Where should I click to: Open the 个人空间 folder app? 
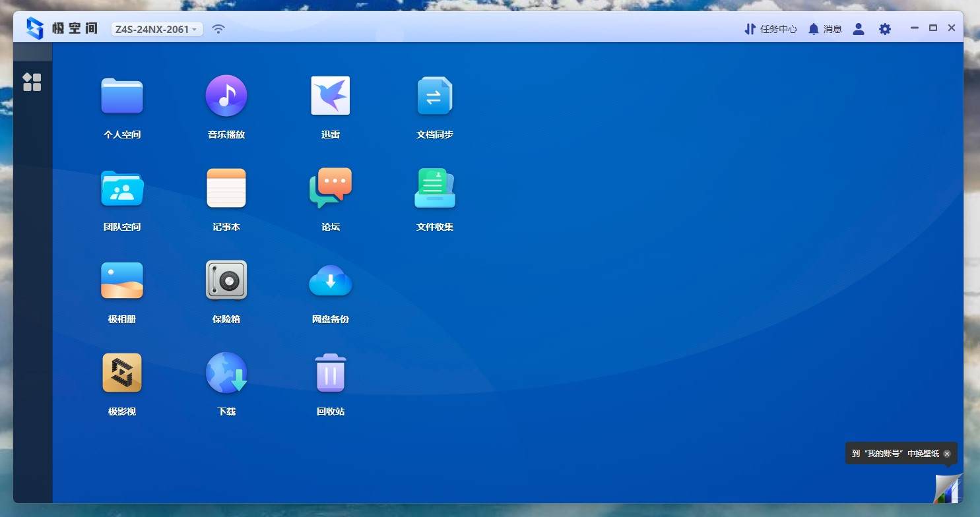pyautogui.click(x=122, y=96)
